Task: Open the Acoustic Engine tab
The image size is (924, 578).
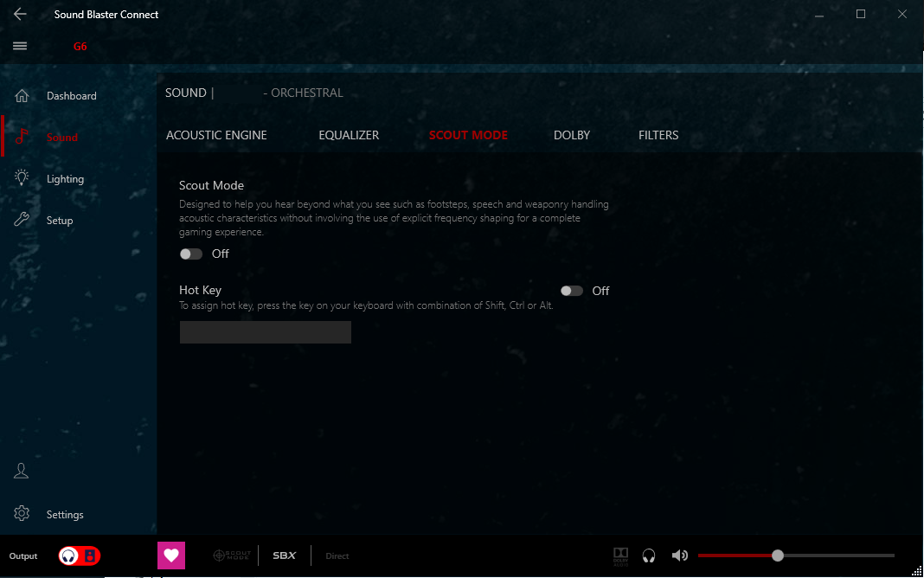Action: tap(216, 136)
